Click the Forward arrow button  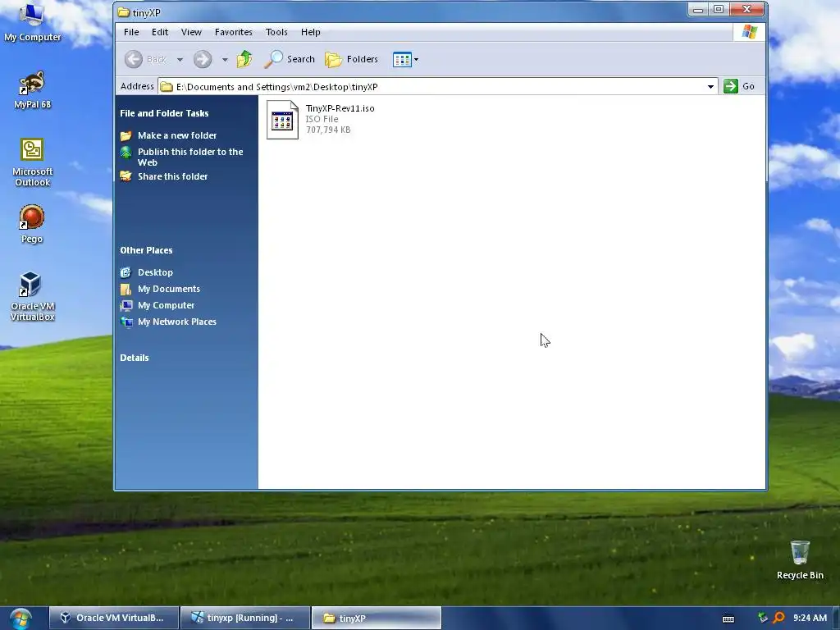[x=203, y=59]
